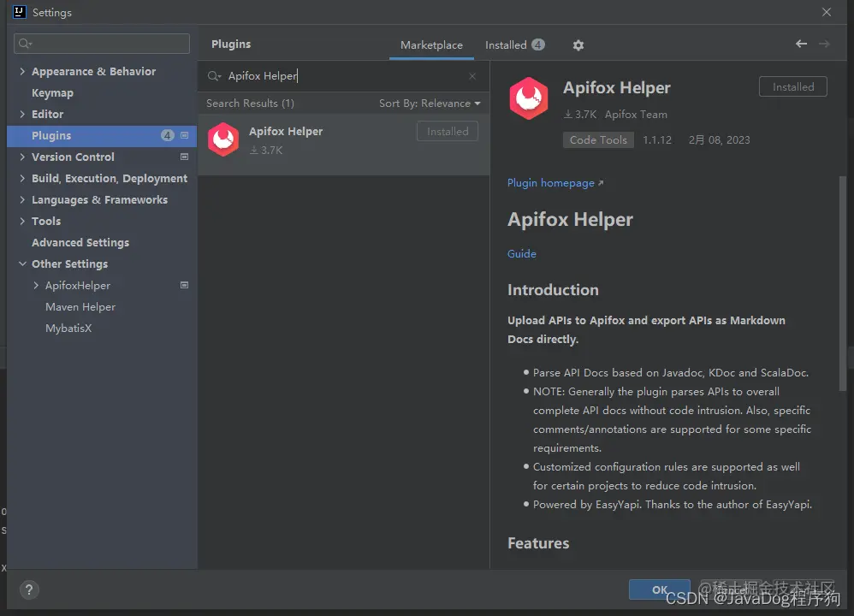Click the project-level icon on Plugins row
Viewport: 854px width, 616px height.
tap(185, 136)
